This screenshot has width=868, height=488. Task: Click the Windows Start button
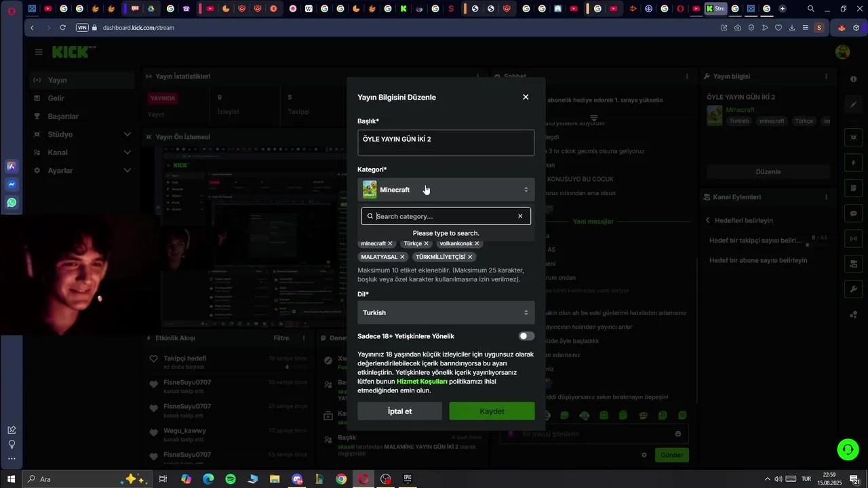pos(11,479)
